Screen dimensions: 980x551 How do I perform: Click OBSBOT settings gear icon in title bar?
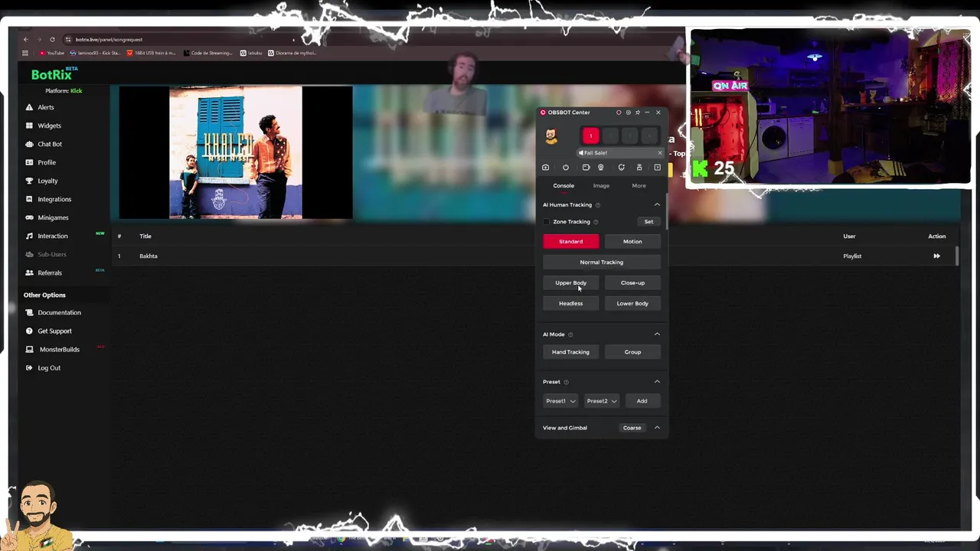(629, 112)
